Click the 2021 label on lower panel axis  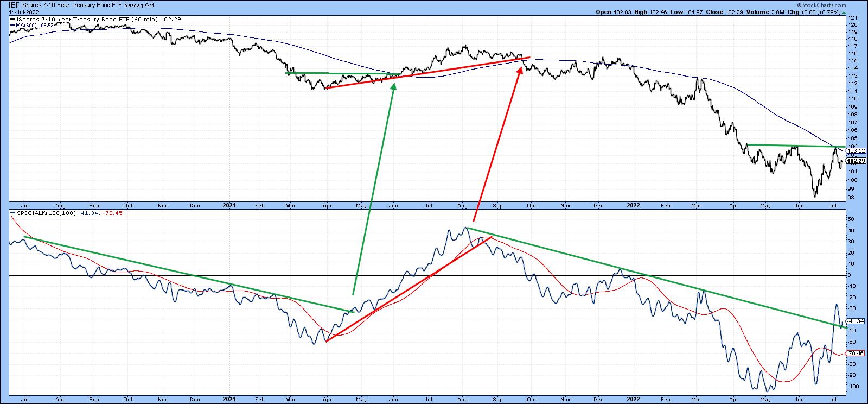coord(229,399)
